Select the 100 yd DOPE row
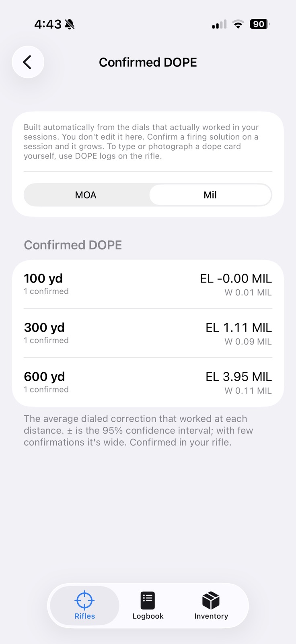296x644 pixels. pos(148,284)
